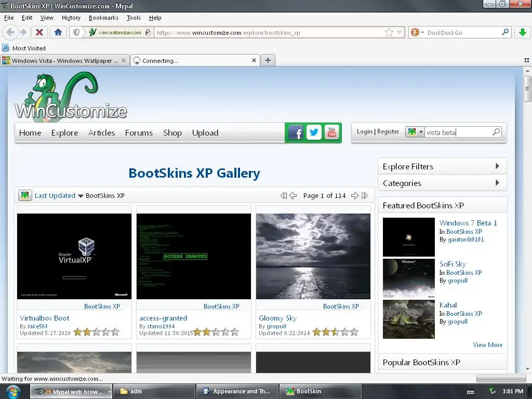Go forward with the browser forward arrow

tap(23, 32)
